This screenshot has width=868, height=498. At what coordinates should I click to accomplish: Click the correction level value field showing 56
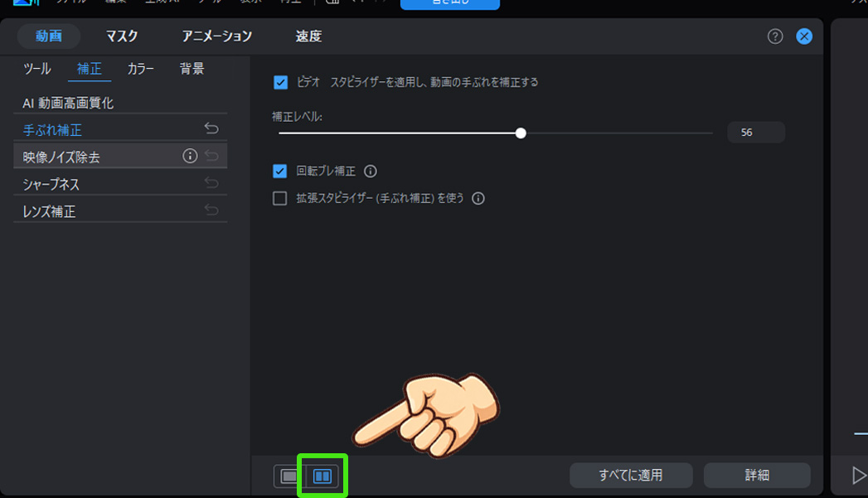click(755, 132)
